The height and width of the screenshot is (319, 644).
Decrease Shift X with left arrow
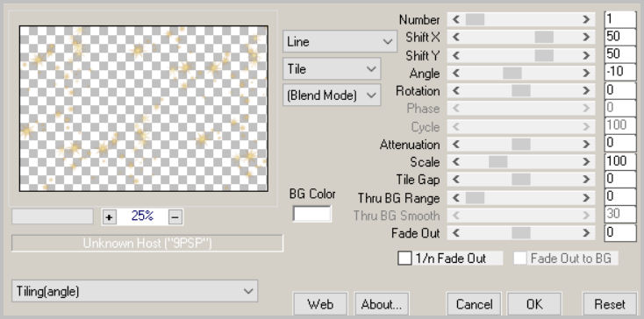tap(456, 37)
